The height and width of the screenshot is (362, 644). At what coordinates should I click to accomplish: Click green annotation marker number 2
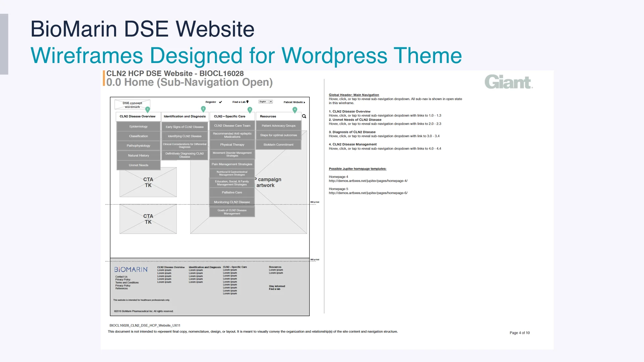point(203,109)
